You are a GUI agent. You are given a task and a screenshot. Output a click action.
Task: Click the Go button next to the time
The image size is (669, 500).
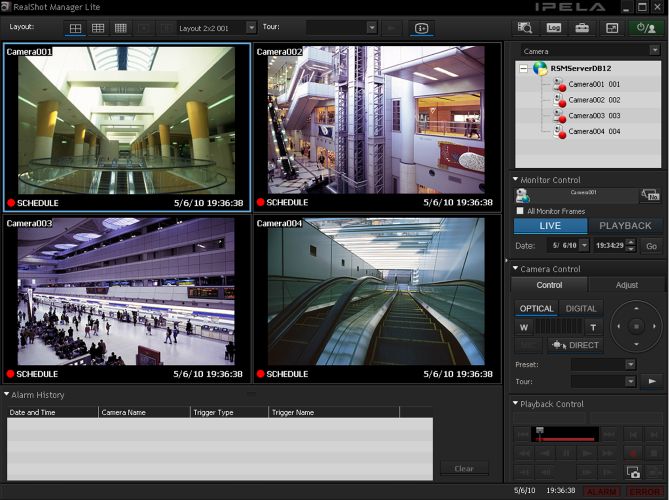[651, 246]
